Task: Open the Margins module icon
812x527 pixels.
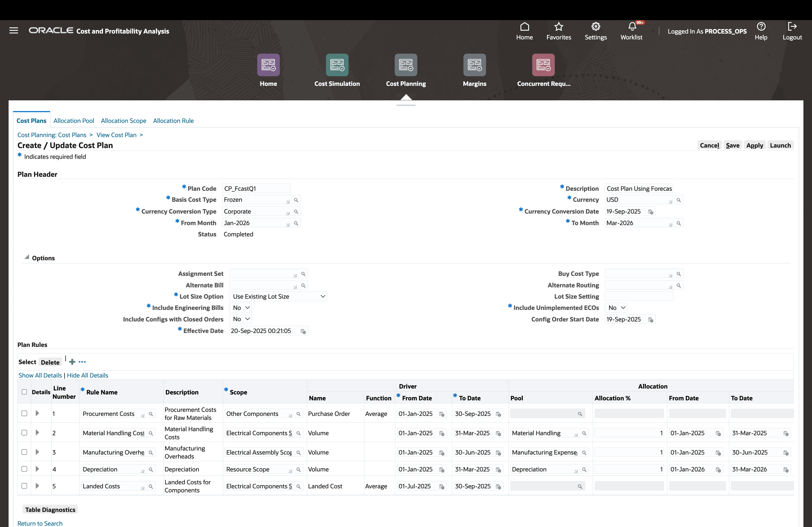Action: tap(474, 65)
